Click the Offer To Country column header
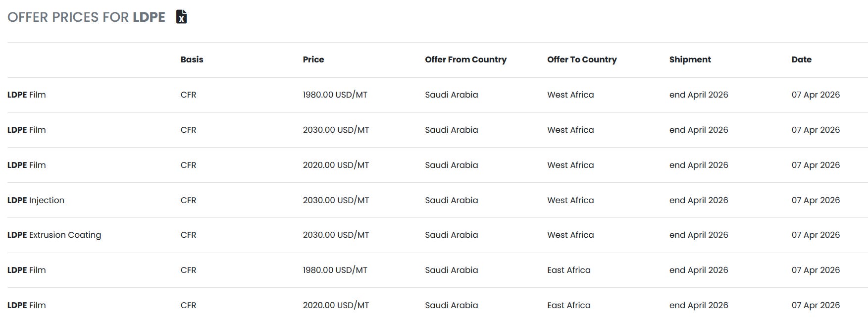 coord(582,59)
